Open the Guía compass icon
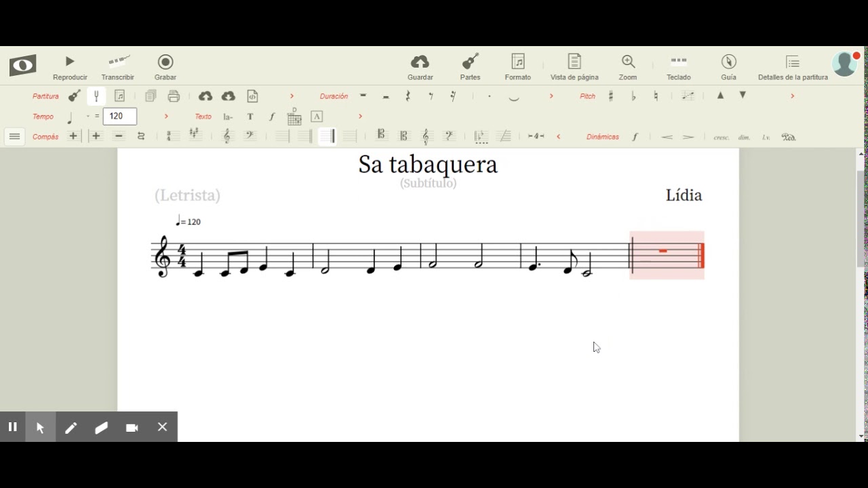 click(x=729, y=68)
